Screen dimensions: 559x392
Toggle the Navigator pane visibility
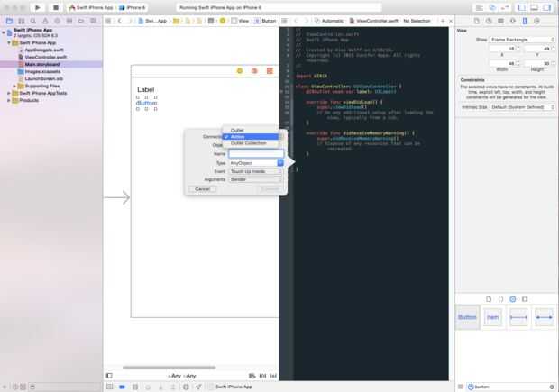tap(521, 7)
